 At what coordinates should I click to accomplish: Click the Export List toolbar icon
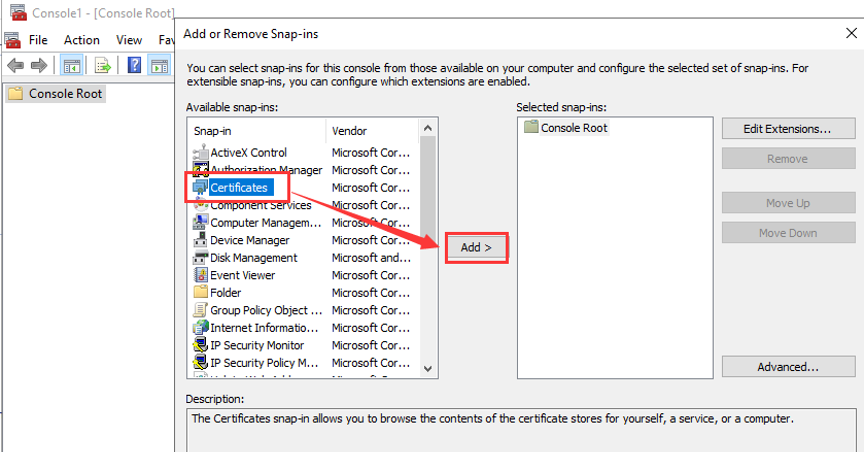[103, 66]
